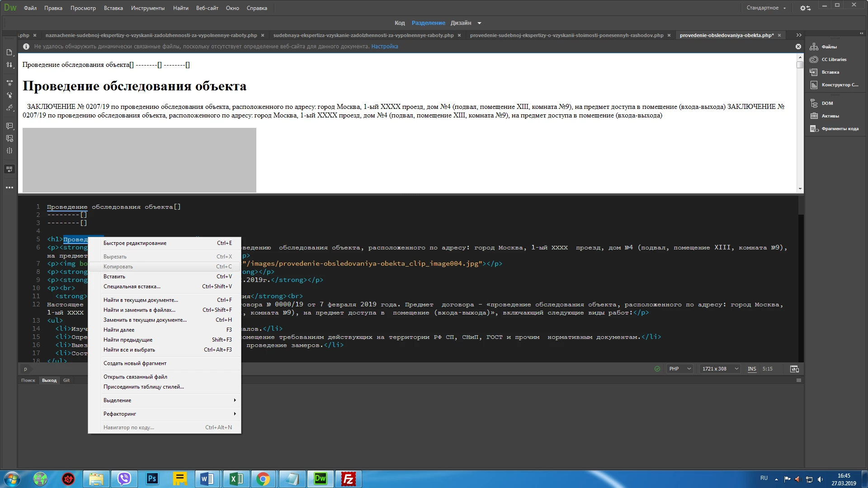Click the real-time preview icon in status bar

(794, 369)
